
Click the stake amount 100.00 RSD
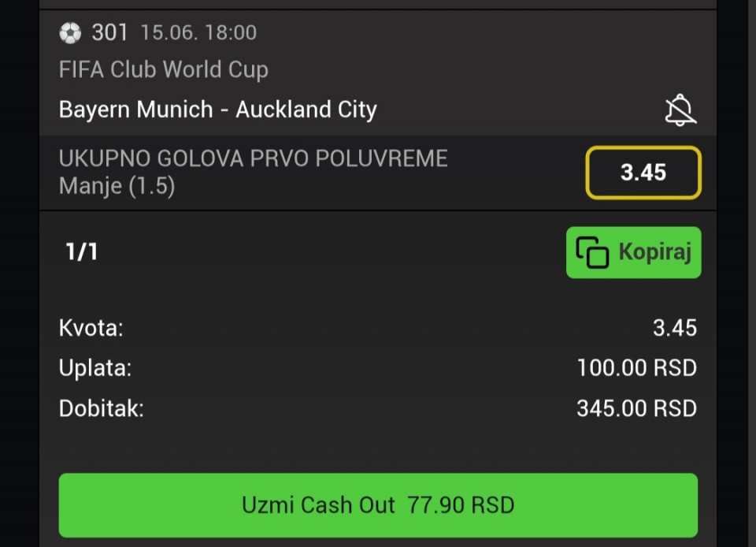(637, 368)
